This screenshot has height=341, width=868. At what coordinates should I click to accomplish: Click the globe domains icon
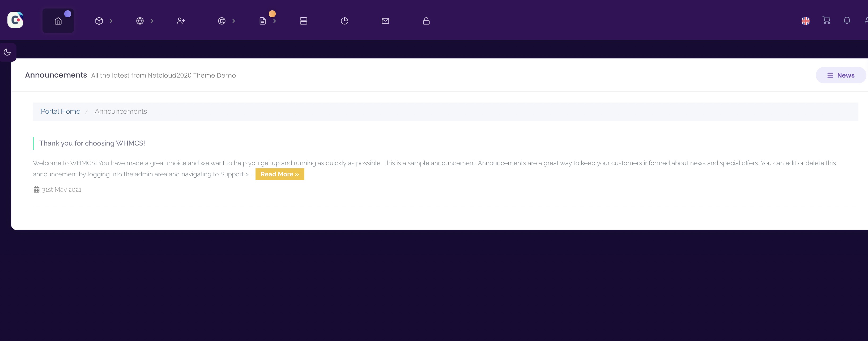click(x=140, y=21)
